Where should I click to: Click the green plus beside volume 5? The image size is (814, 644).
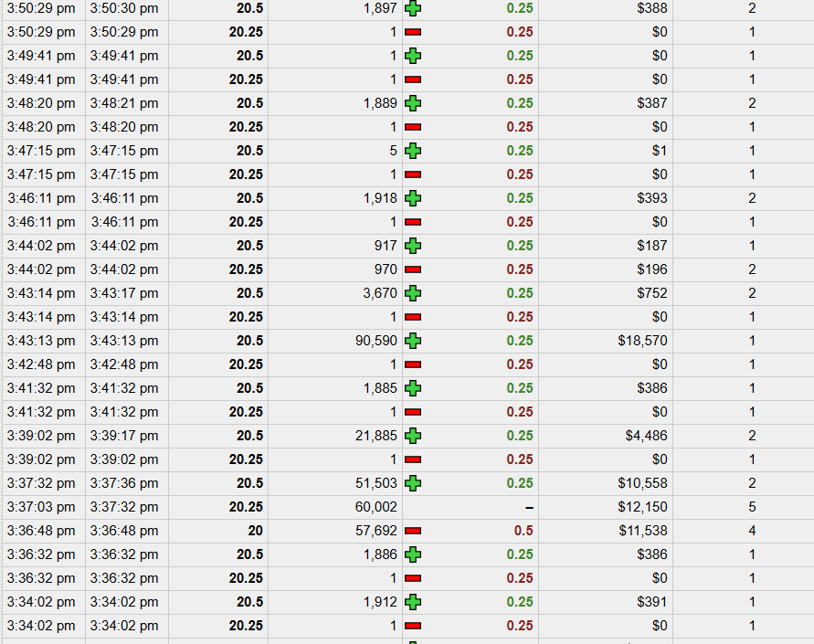pos(413,151)
